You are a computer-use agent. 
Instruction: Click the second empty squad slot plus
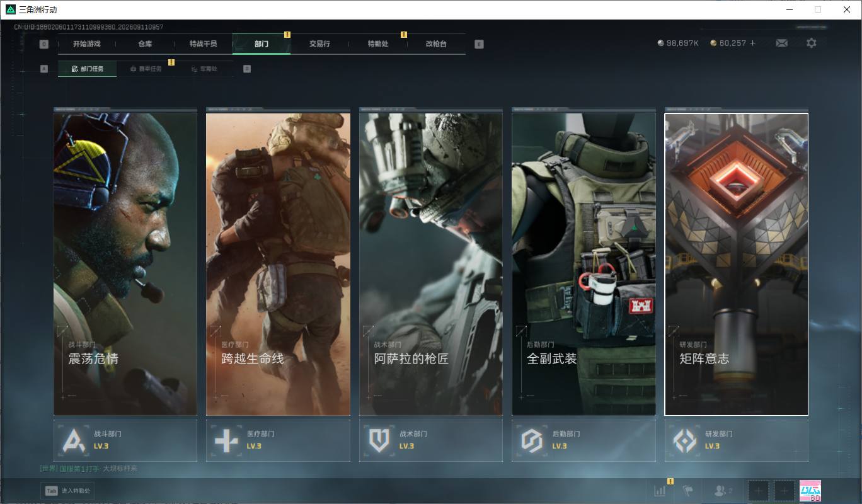click(784, 491)
